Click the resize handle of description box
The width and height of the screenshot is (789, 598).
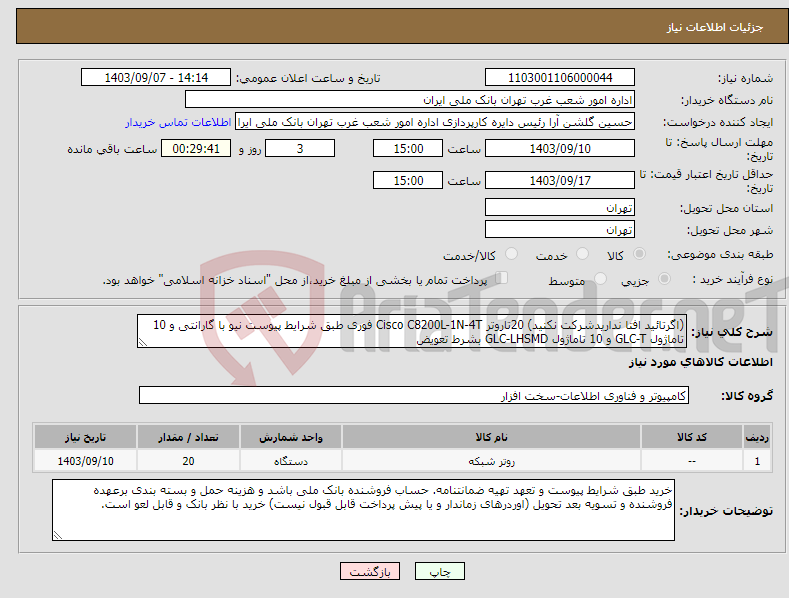coord(142,343)
